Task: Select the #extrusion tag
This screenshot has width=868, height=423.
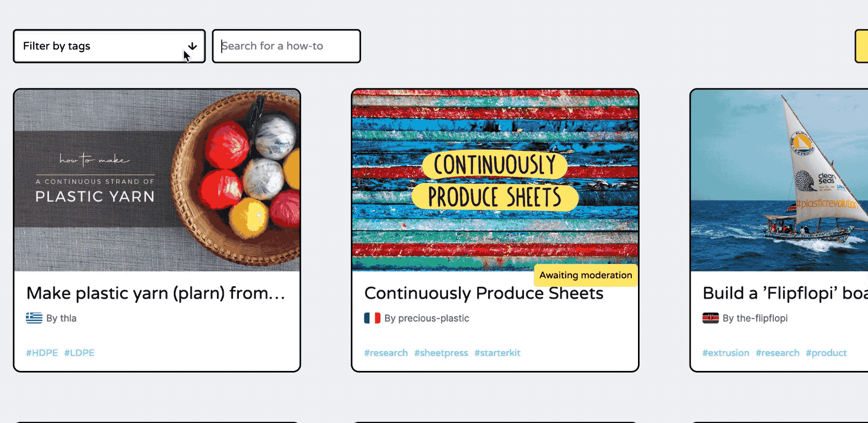Action: click(726, 353)
